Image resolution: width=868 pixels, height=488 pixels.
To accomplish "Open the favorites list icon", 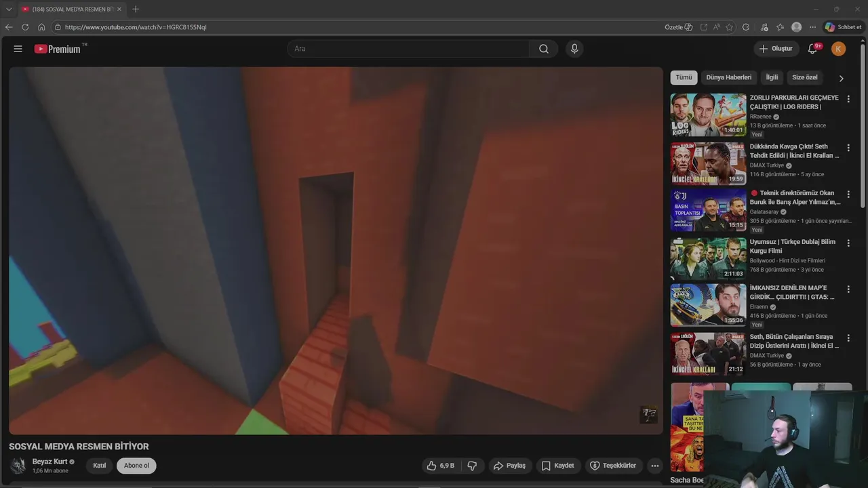I will click(780, 27).
